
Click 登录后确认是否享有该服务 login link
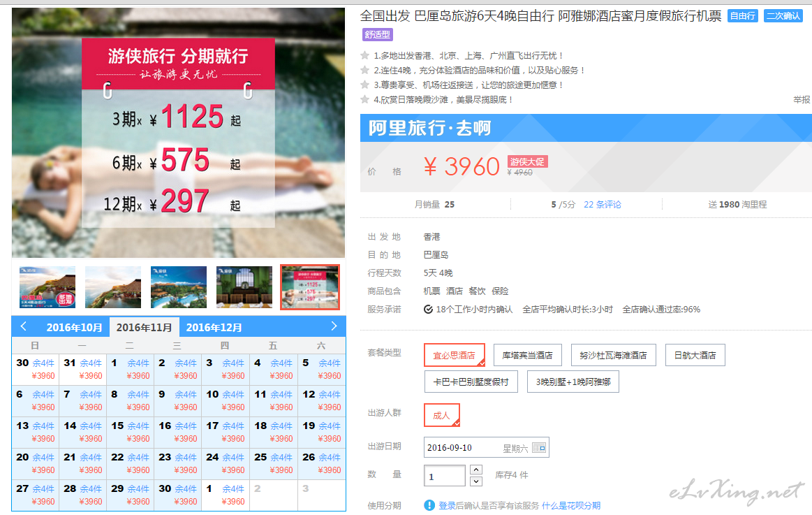click(x=489, y=506)
